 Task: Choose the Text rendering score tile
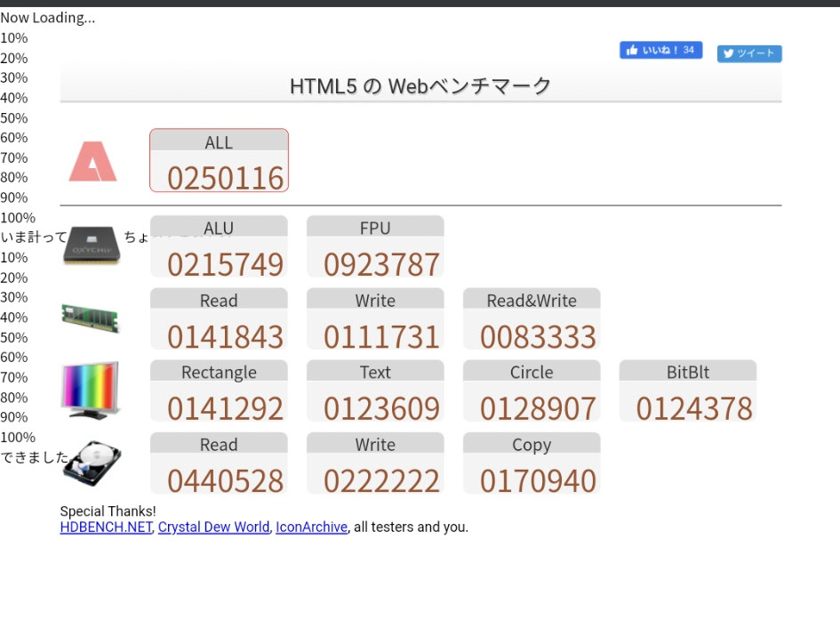pyautogui.click(x=375, y=390)
